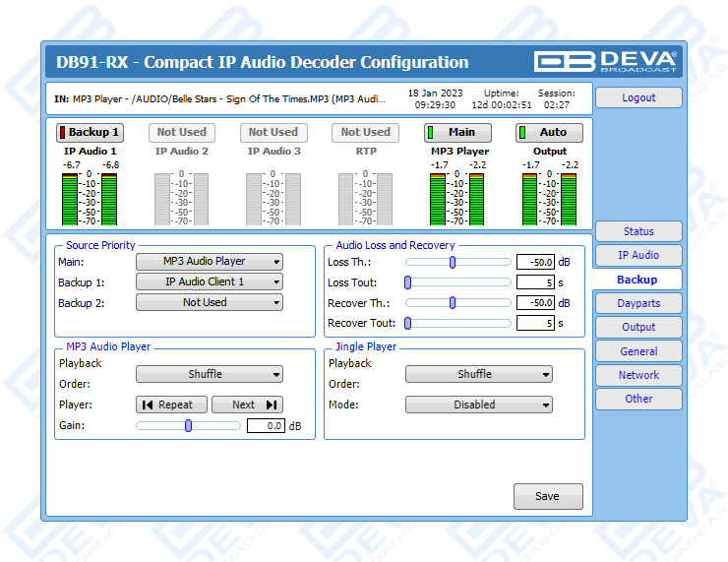Image resolution: width=728 pixels, height=562 pixels.
Task: Click the Logout button
Action: [637, 97]
